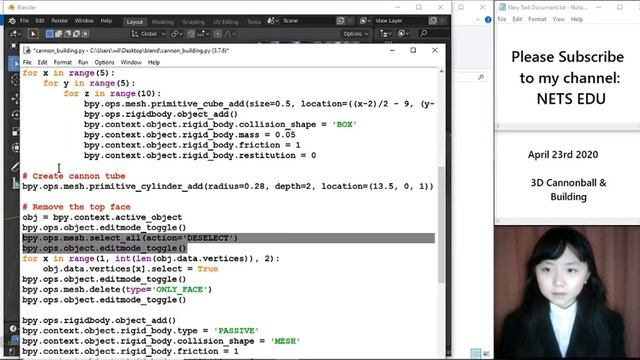Viewport: 640px width, 360px height.
Task: Open viewport Options dropdown
Action: click(356, 34)
